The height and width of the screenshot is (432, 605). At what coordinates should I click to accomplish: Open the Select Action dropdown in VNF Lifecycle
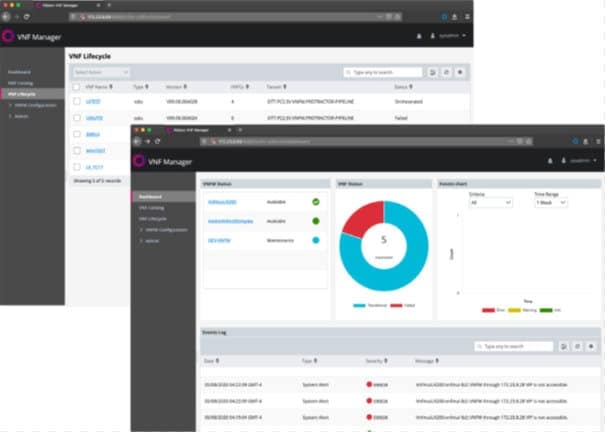(101, 72)
